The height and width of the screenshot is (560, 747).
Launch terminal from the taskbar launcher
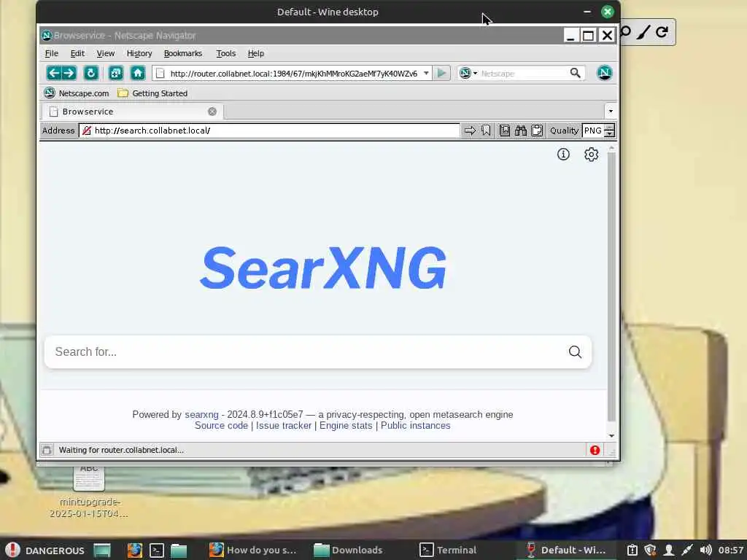click(157, 550)
